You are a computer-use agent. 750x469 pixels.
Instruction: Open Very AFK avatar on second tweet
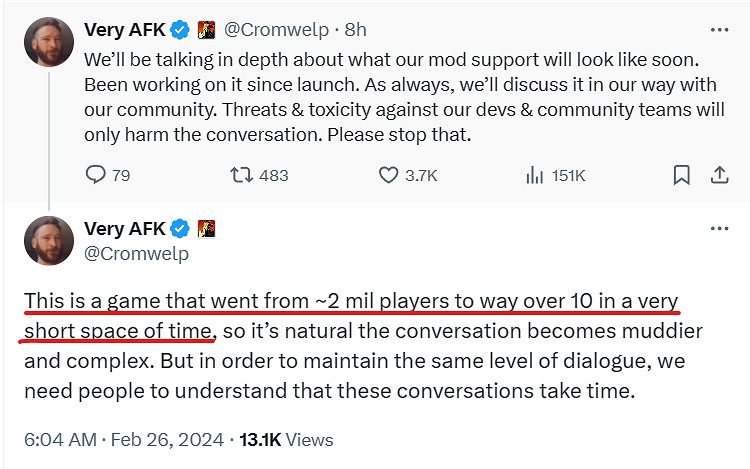(47, 240)
